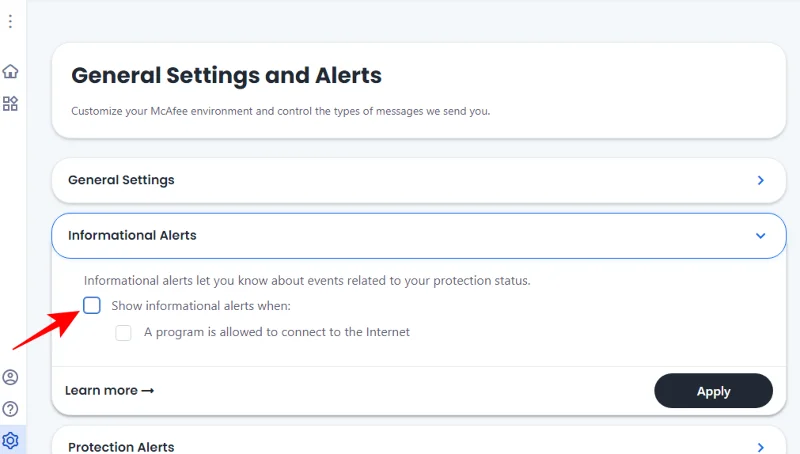Enable the Show informational alerts checkbox
The height and width of the screenshot is (454, 800).
click(x=92, y=306)
